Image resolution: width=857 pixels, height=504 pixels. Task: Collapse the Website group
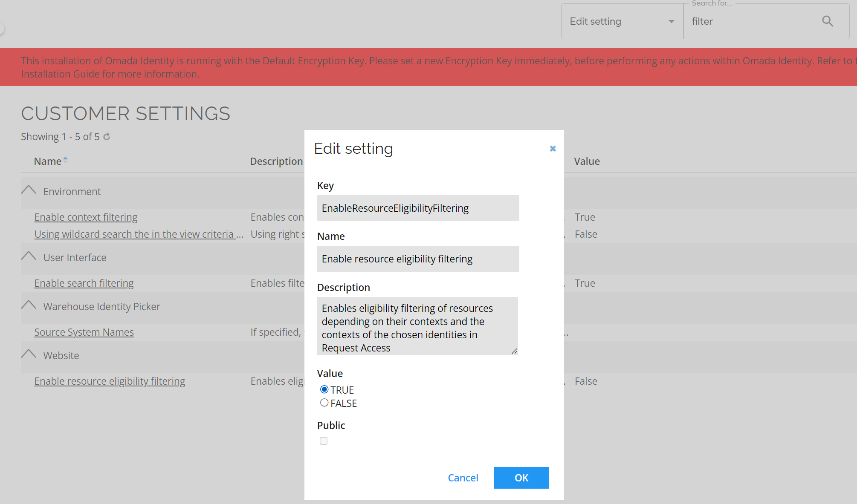click(29, 354)
